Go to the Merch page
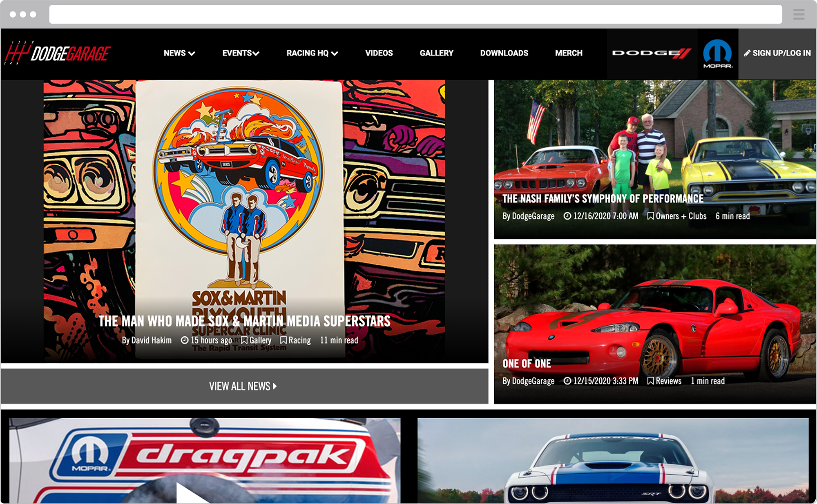 point(569,53)
